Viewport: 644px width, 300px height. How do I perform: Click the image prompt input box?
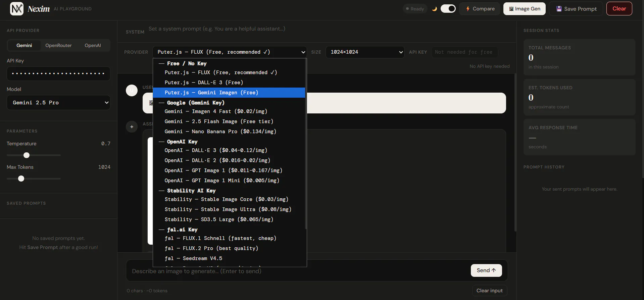click(x=298, y=271)
